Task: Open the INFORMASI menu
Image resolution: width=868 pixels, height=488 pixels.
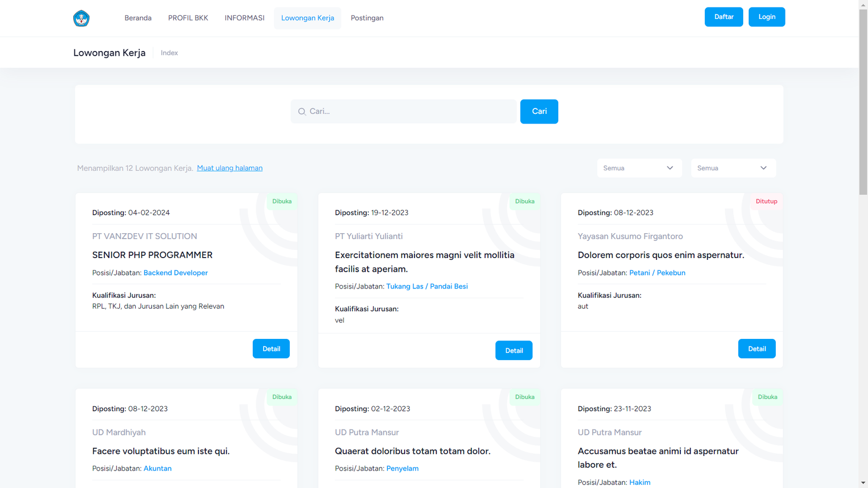Action: coord(245,18)
